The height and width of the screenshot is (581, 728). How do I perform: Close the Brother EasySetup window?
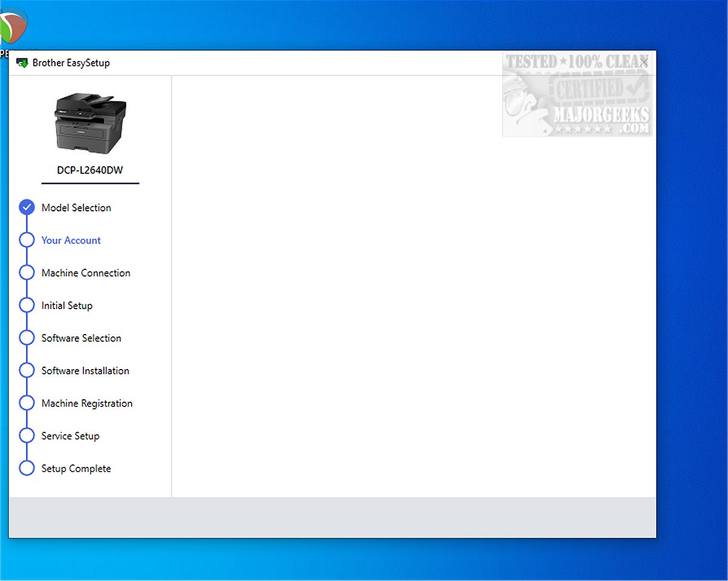[643, 62]
